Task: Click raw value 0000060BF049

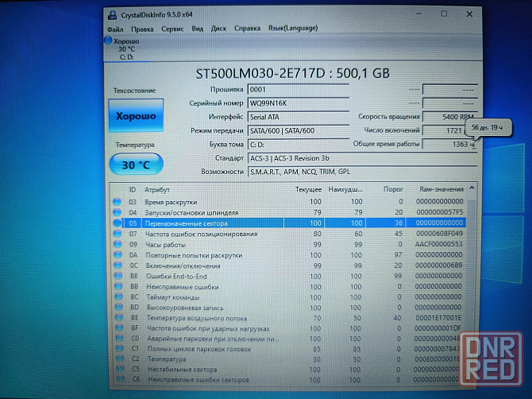Action: tap(439, 234)
